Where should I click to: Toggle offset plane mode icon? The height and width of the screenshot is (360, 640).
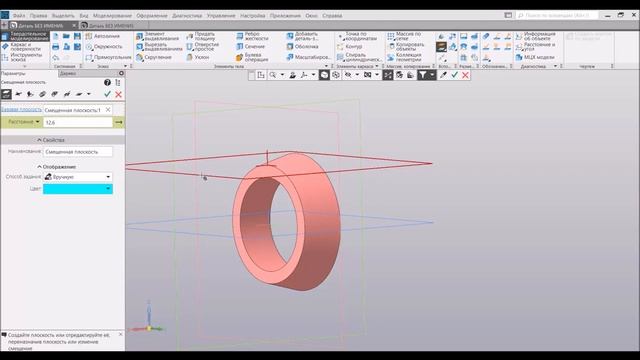click(x=6, y=94)
